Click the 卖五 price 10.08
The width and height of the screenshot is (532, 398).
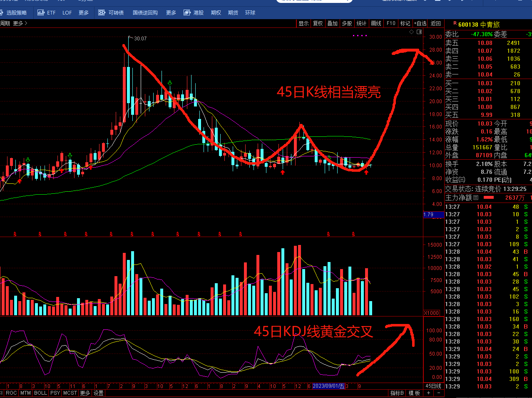pyautogui.click(x=485, y=43)
